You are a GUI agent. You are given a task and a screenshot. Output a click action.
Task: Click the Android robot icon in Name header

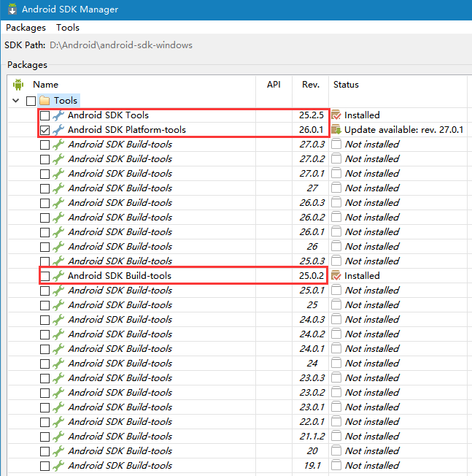click(19, 85)
